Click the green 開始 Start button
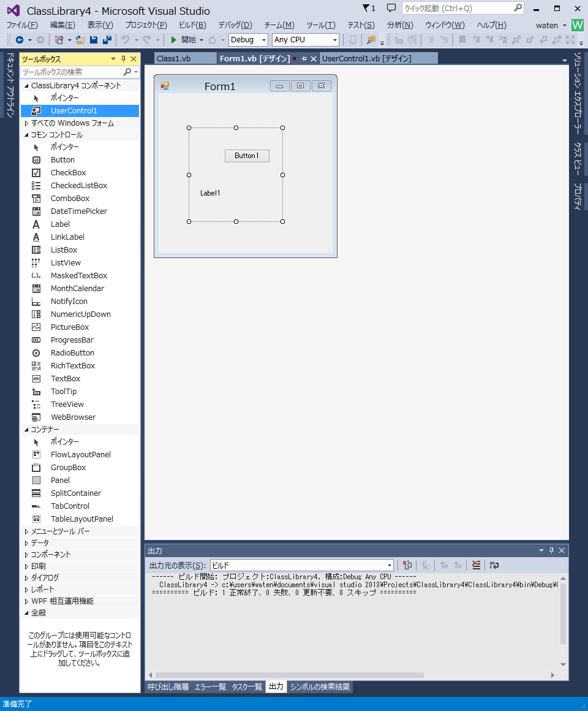The height and width of the screenshot is (711, 588). click(183, 40)
